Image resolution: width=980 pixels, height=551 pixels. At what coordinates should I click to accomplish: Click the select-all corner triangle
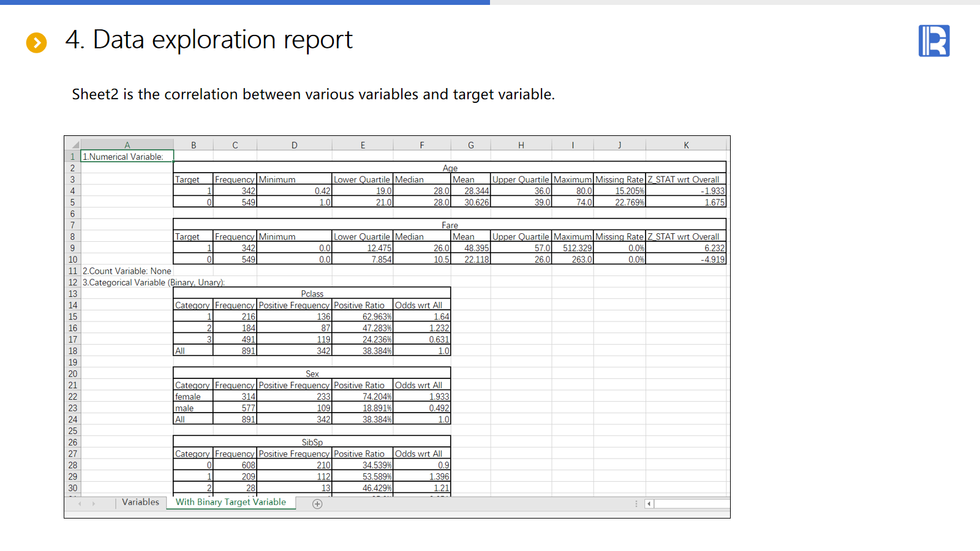(75, 145)
